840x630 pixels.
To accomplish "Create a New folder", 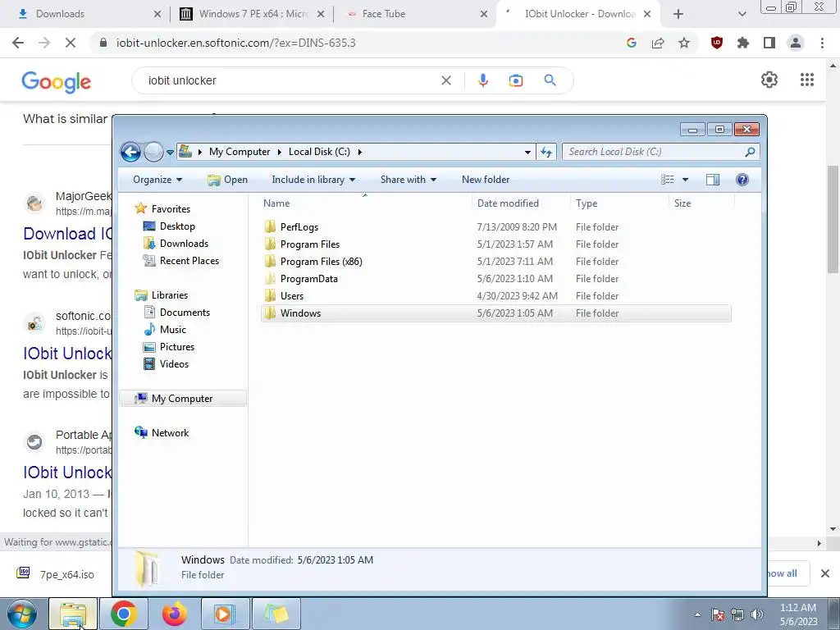I will [486, 180].
